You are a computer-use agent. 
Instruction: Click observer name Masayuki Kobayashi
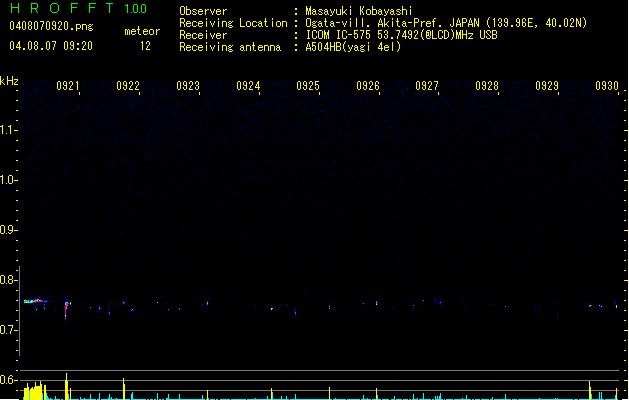coord(359,11)
